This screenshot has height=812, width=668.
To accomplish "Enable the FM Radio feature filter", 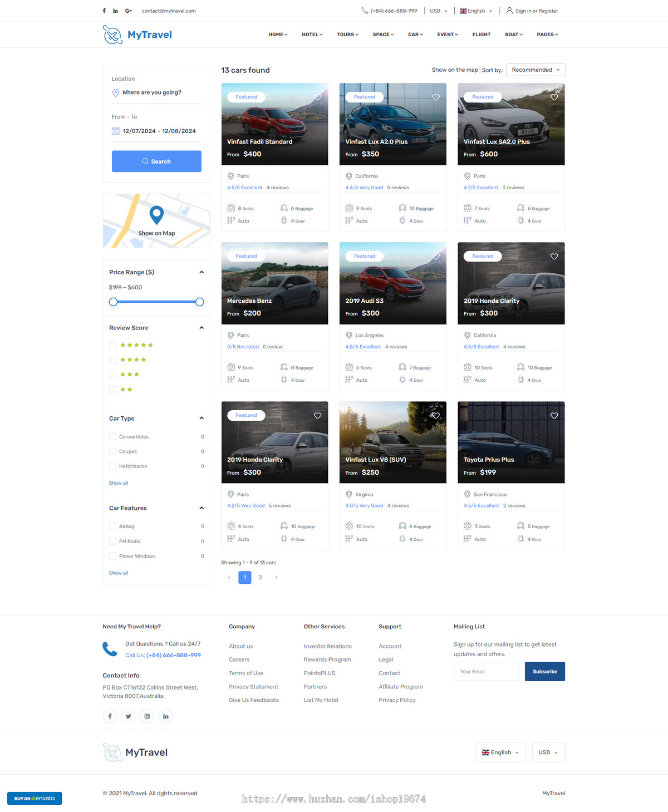I will pos(113,542).
